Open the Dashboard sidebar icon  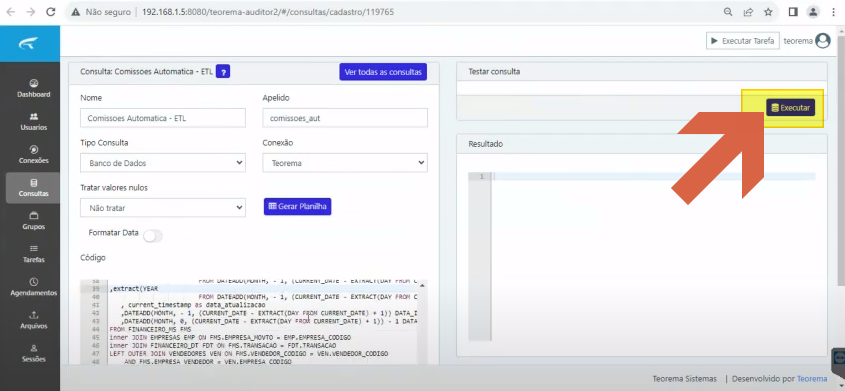click(33, 83)
